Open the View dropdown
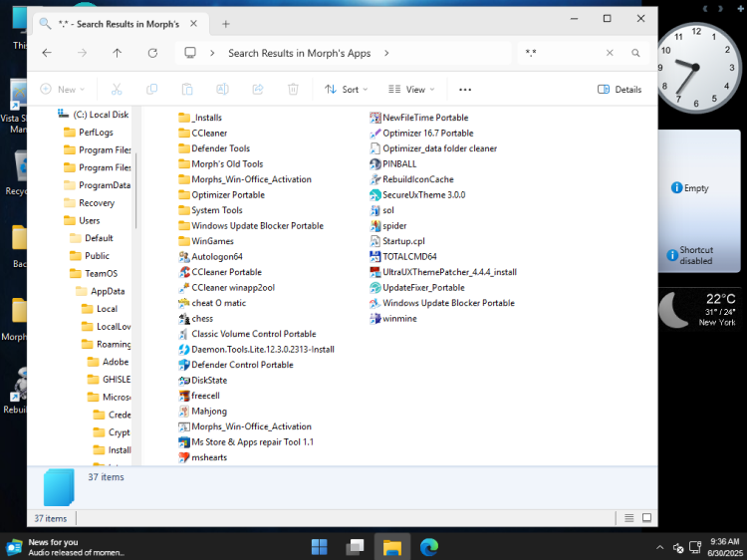 (411, 90)
